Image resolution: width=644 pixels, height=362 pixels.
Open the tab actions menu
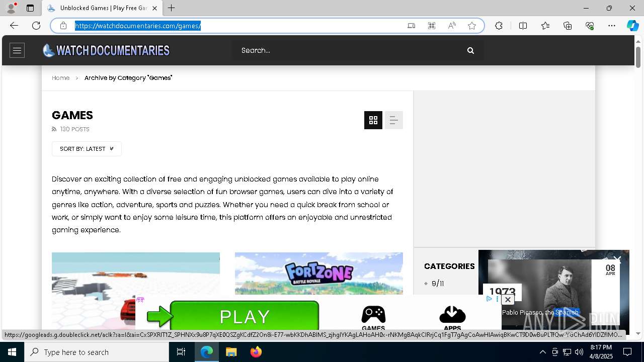tap(30, 8)
